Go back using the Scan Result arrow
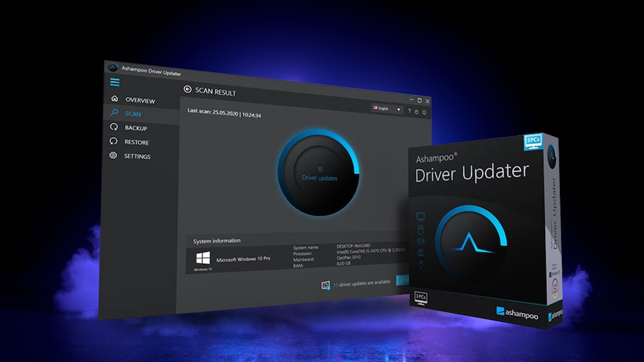The height and width of the screenshot is (362, 644). [x=187, y=90]
